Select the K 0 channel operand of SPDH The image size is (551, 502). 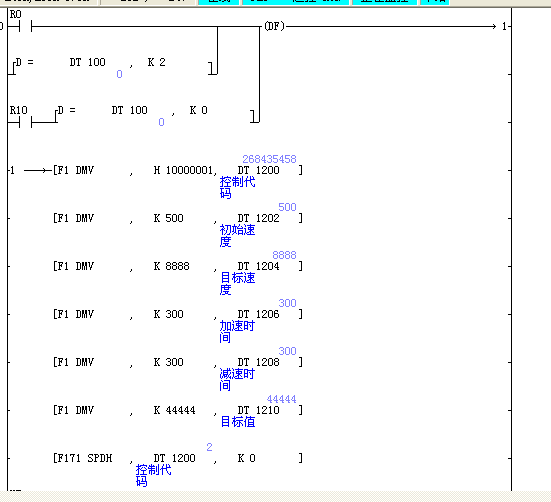point(246,458)
